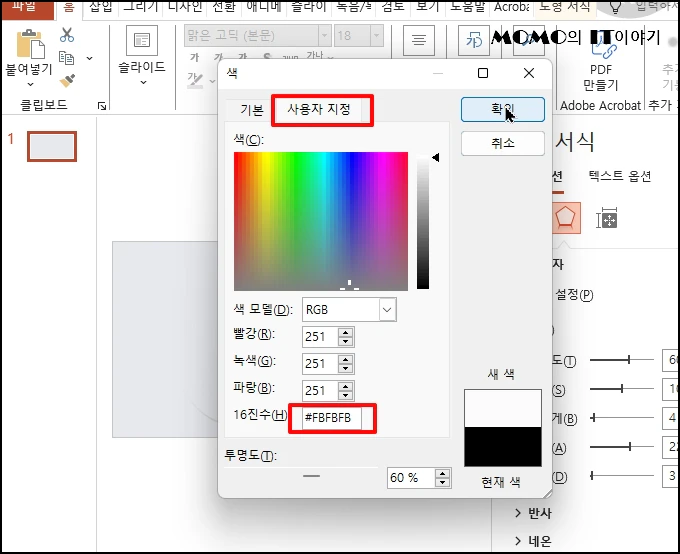
Task: Click the luminance brightness slider bar
Action: [x=423, y=221]
